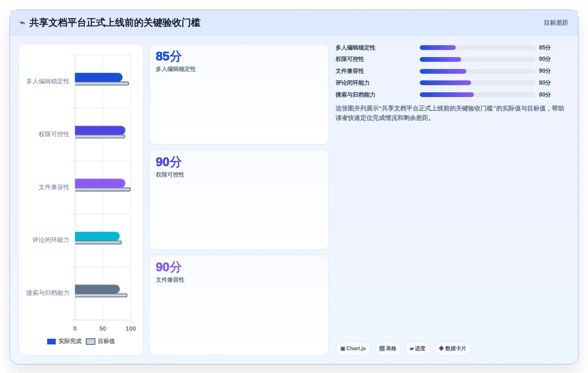The width and height of the screenshot is (588, 373).
Task: Click the 数据卡片 tag chip
Action: [x=453, y=348]
